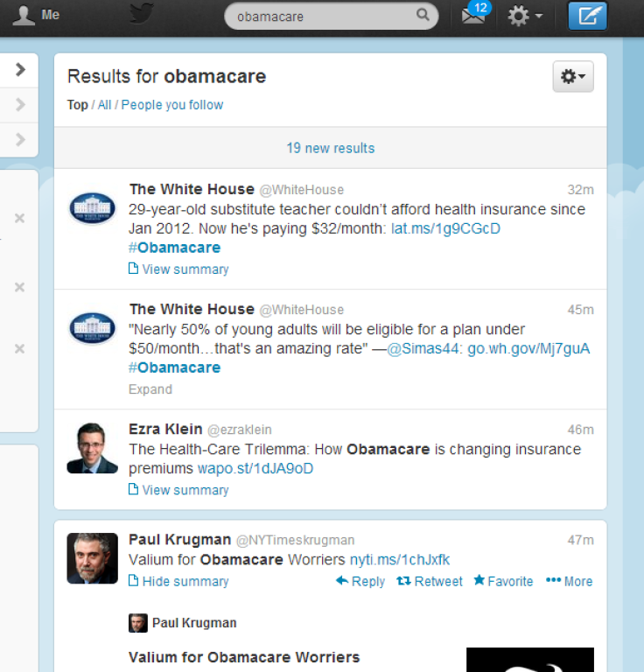Image resolution: width=644 pixels, height=672 pixels.
Task: Open White House avatar on 32m tweet
Action: pos(92,208)
